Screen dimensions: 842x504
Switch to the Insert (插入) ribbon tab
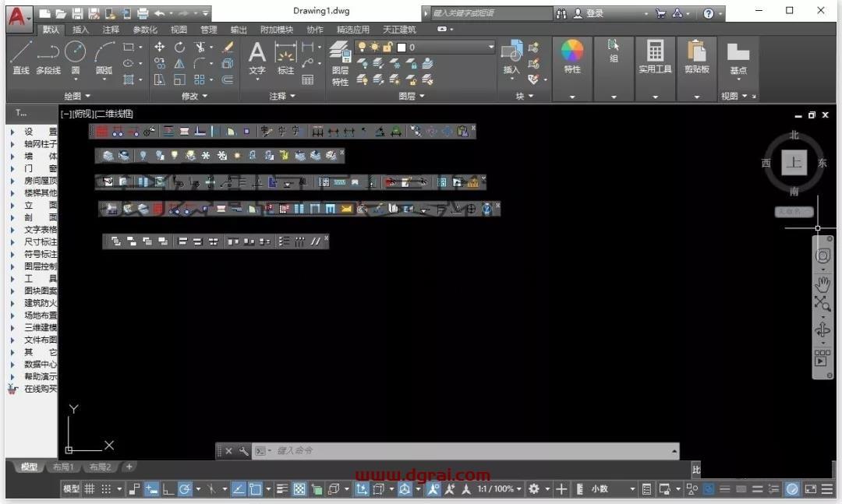coord(80,30)
